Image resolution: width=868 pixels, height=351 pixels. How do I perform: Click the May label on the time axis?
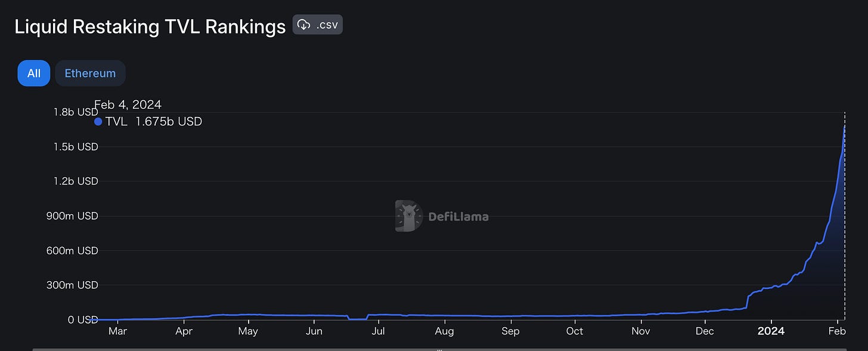(248, 331)
